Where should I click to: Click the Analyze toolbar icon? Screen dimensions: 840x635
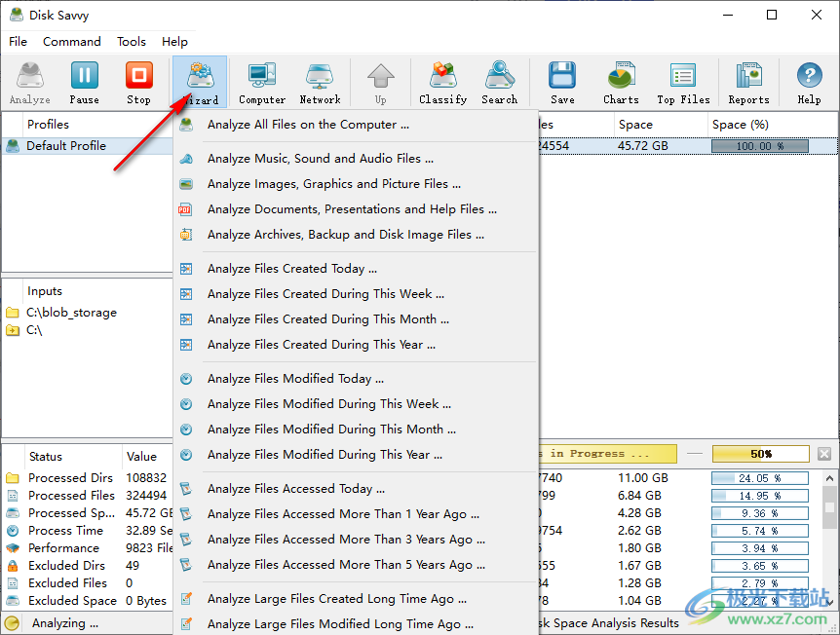click(30, 82)
